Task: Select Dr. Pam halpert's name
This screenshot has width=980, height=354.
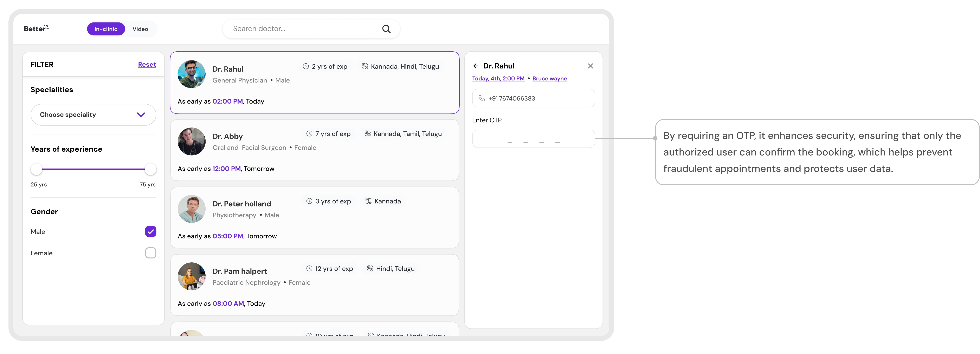Action: click(240, 271)
